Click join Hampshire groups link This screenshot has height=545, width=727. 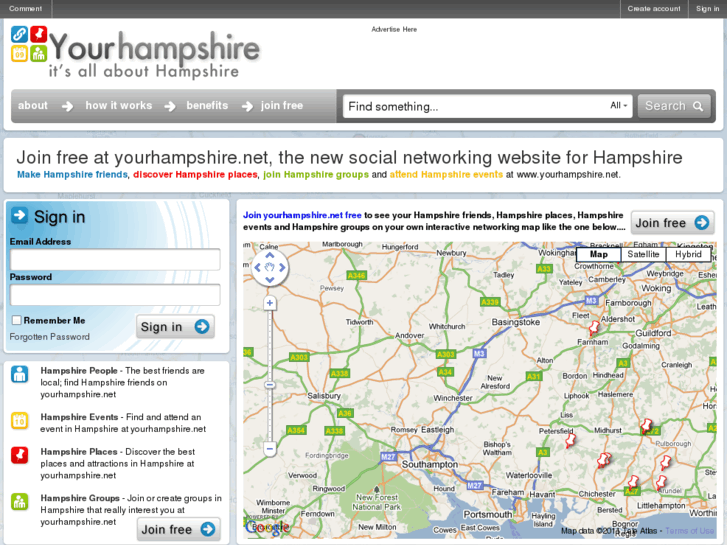point(316,175)
